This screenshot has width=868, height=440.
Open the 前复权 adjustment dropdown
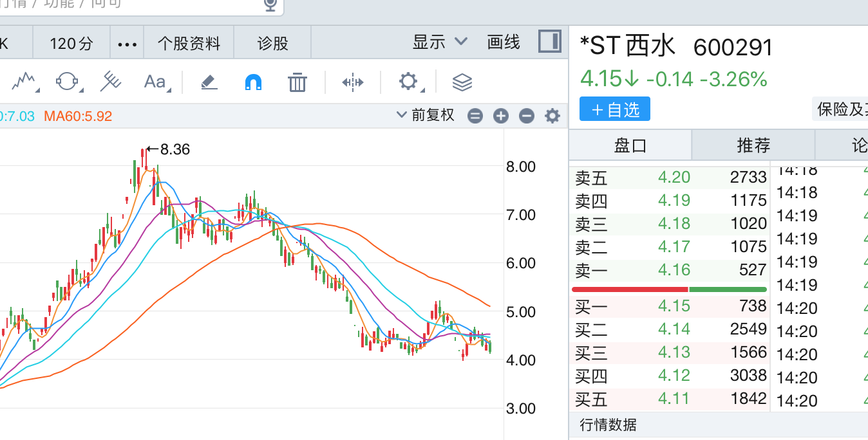coord(426,115)
